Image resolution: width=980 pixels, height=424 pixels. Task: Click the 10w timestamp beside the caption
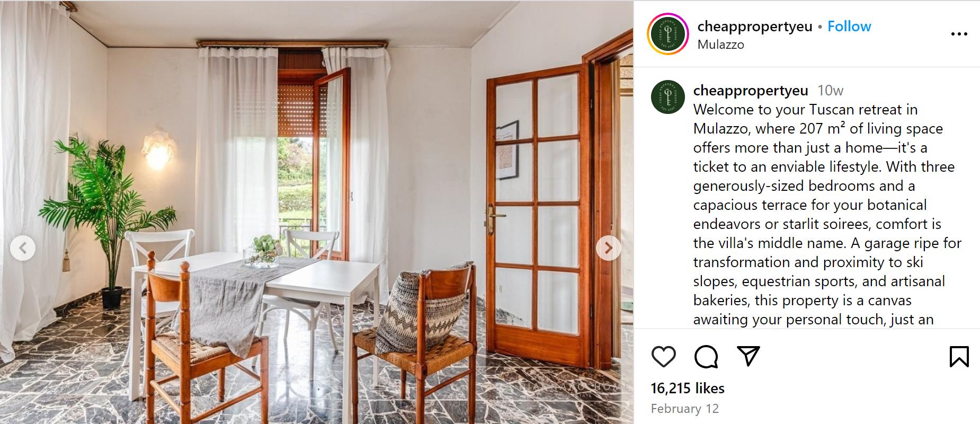(x=830, y=91)
